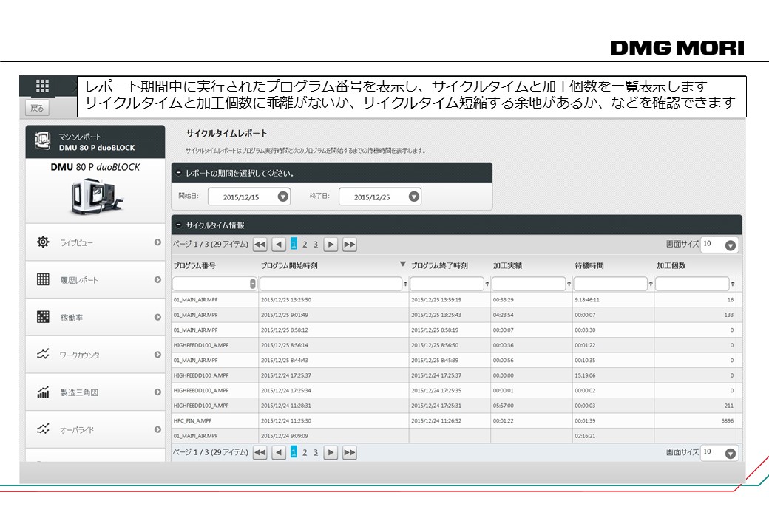Go to page 2 in top pager

pyautogui.click(x=305, y=245)
